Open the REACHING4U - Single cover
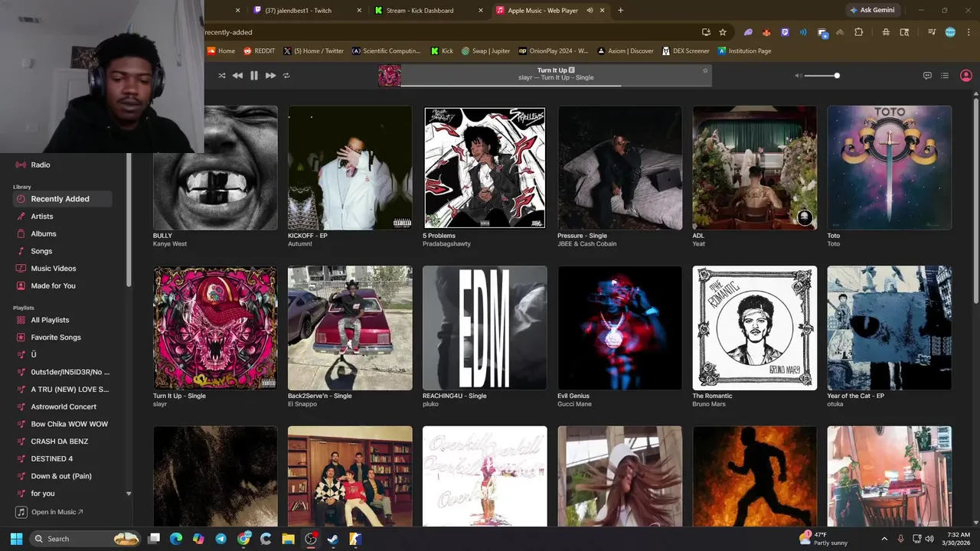 [485, 328]
